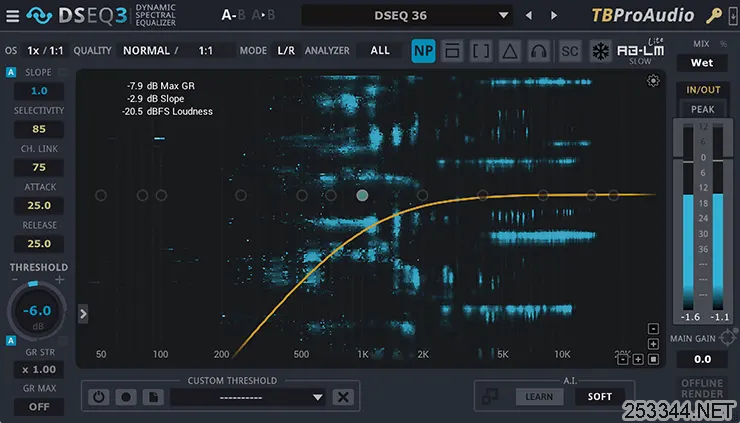
Task: Open the hamburger main menu
Action: [x=12, y=16]
